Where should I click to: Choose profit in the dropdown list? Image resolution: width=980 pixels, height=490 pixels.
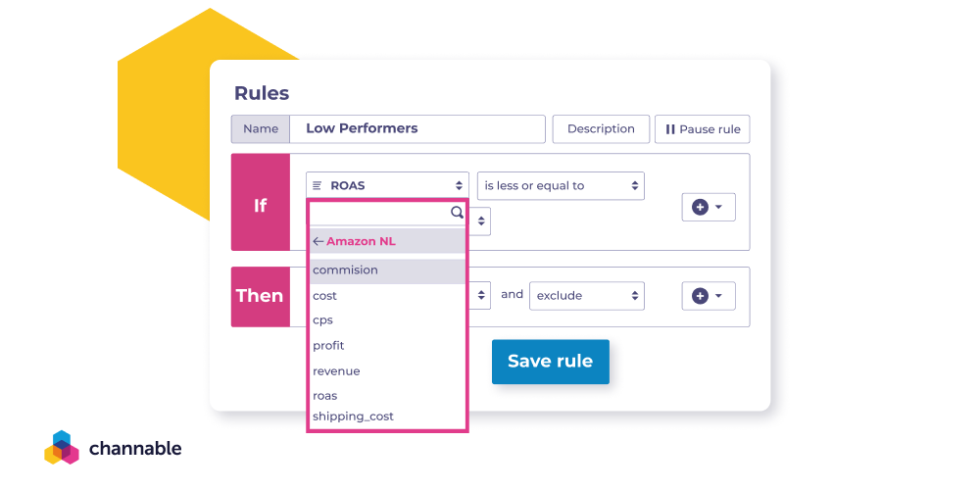pos(387,346)
